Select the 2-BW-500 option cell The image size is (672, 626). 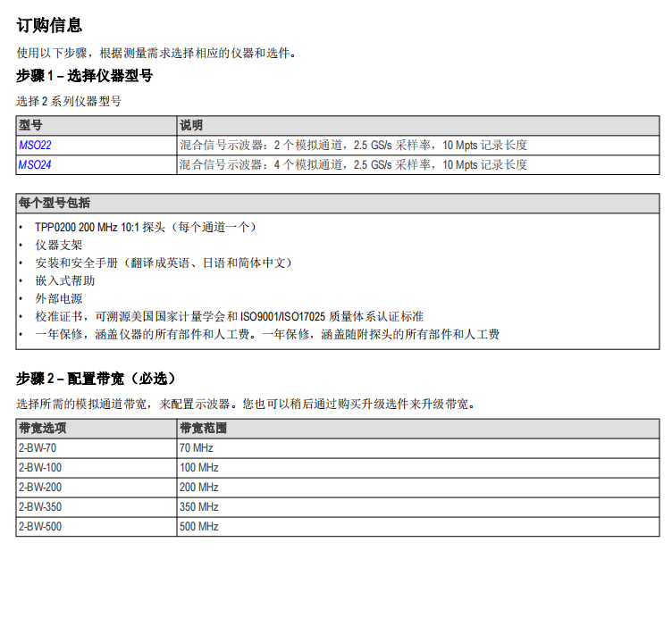[x=97, y=527]
